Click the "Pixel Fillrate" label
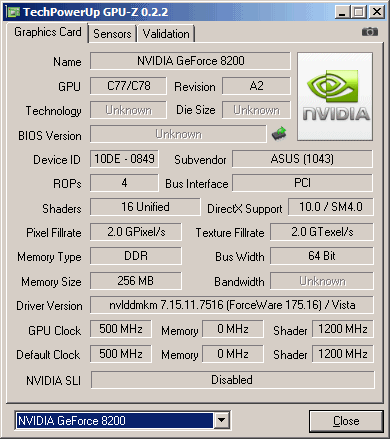This screenshot has width=390, height=439. coord(54,233)
